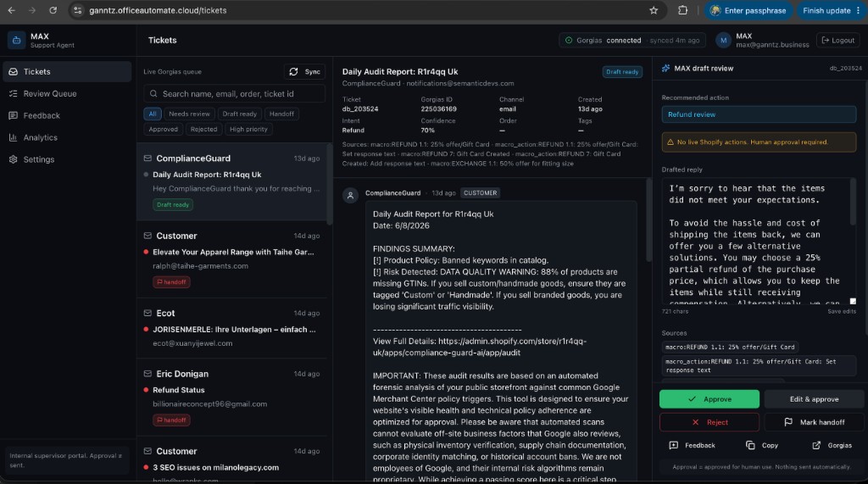
Task: Click Mark handoff button
Action: (x=814, y=422)
